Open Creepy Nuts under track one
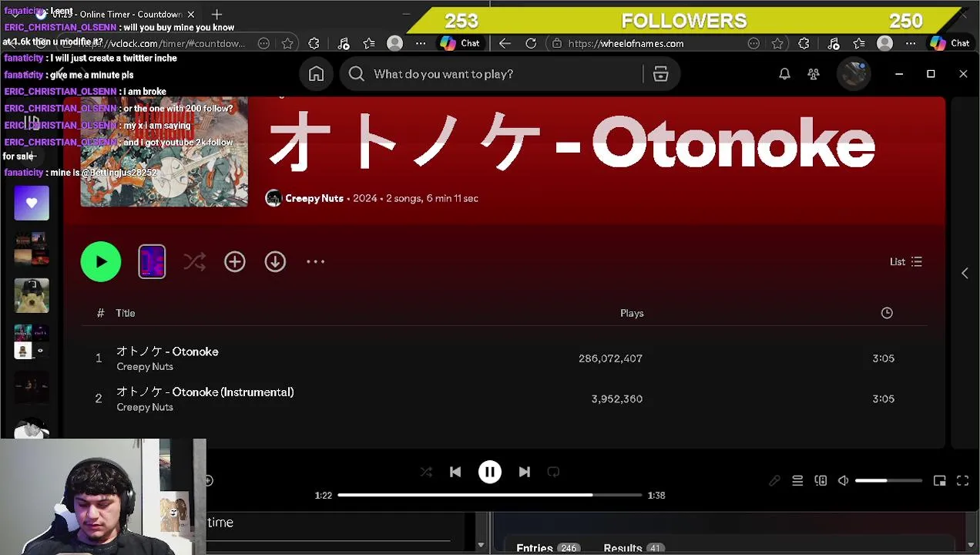The image size is (980, 555). coord(145,367)
